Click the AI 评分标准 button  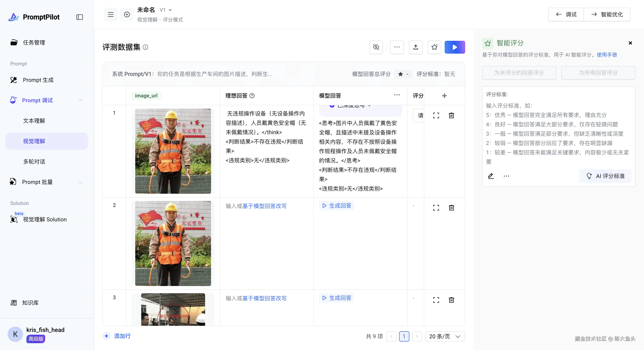(x=605, y=176)
